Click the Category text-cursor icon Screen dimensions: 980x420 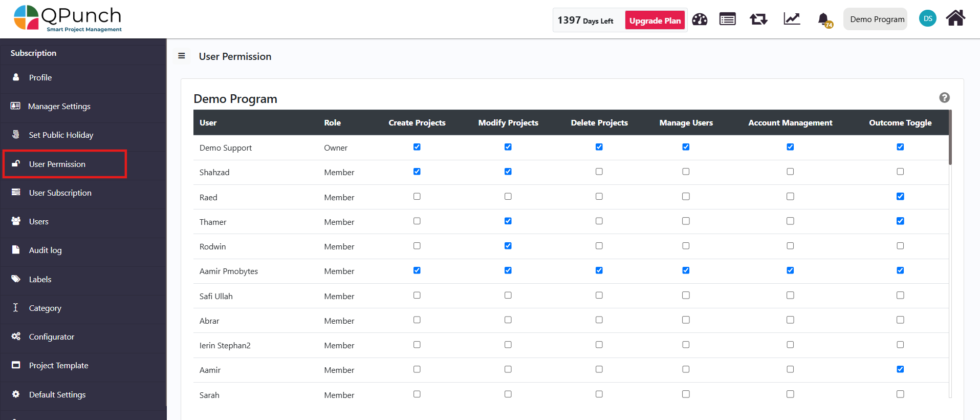pos(15,307)
